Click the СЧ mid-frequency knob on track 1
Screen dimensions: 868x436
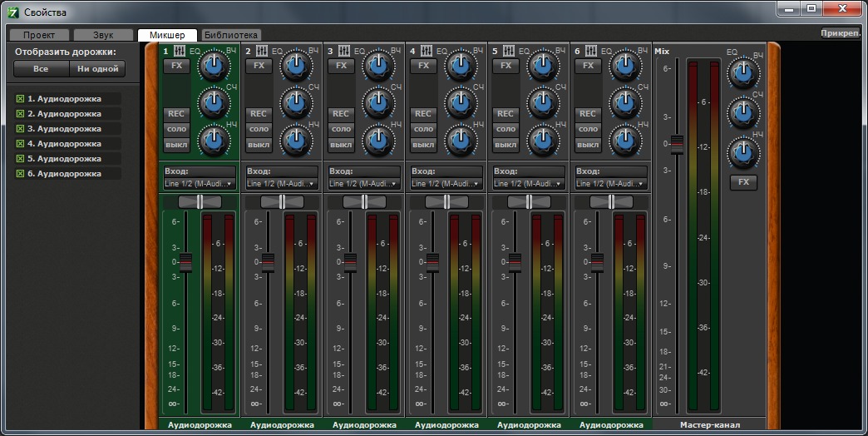(214, 102)
